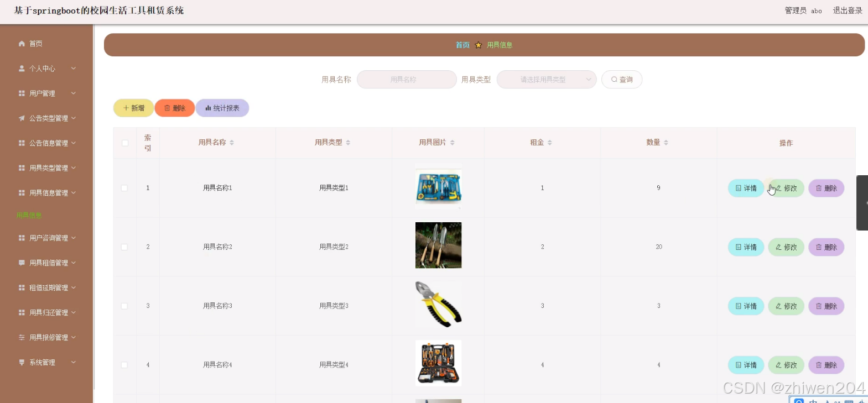This screenshot has width=868, height=403.
Task: Click the sort arrows on 数量 column
Action: point(666,143)
